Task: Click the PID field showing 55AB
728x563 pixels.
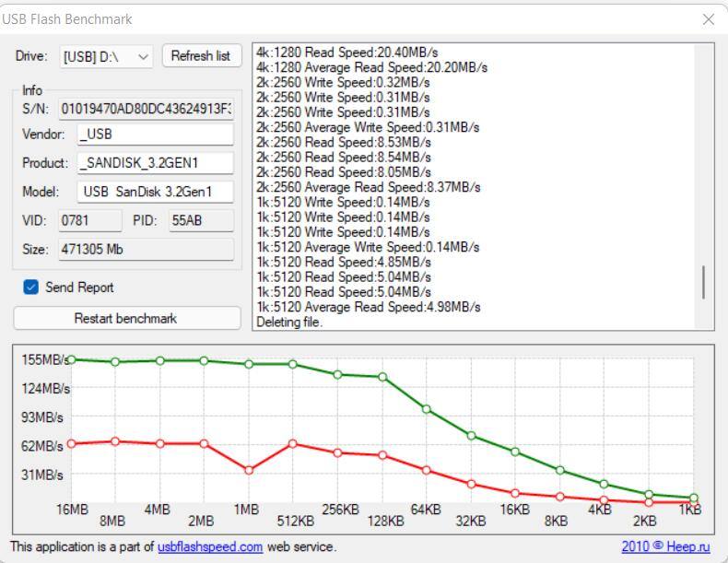Action: tap(200, 221)
